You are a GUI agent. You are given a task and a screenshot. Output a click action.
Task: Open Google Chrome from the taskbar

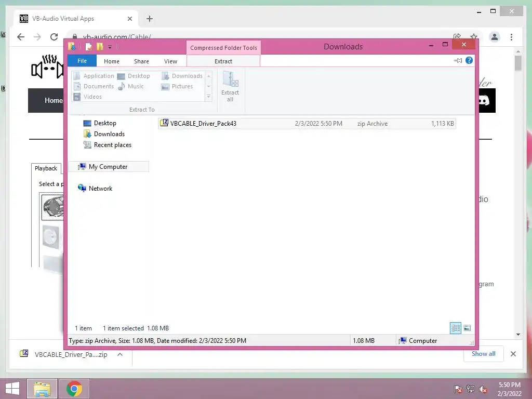pyautogui.click(x=74, y=389)
